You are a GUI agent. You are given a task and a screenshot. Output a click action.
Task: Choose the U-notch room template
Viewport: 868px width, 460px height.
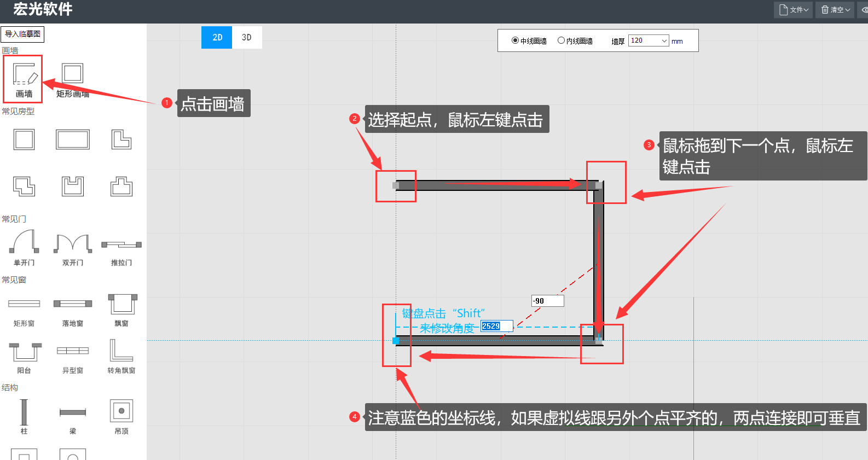click(72, 187)
